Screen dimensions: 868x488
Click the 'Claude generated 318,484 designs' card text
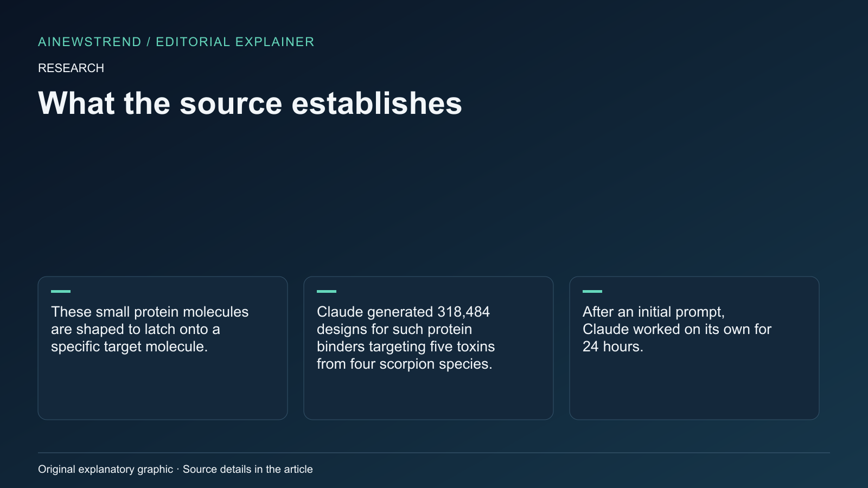click(406, 338)
